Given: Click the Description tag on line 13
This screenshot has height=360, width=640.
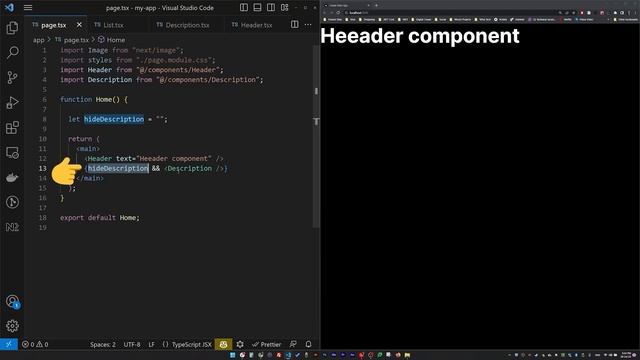Looking at the screenshot, I should 189,168.
